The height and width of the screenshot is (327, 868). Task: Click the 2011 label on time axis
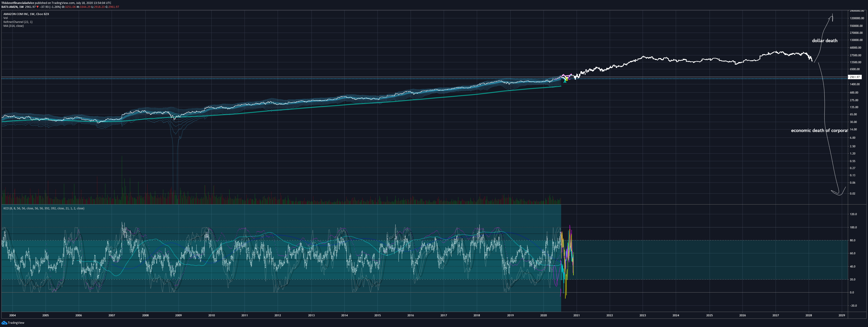244,316
